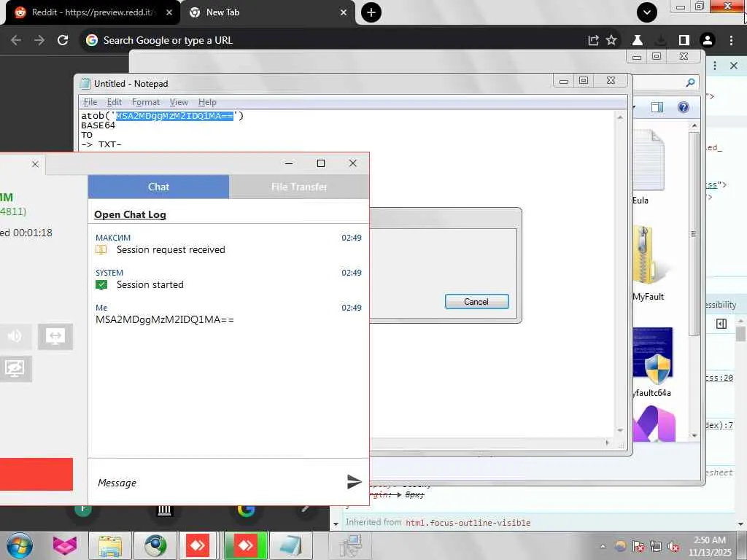Click the switch sides monitor icon
Screen dimensions: 747x560
[x=55, y=336]
